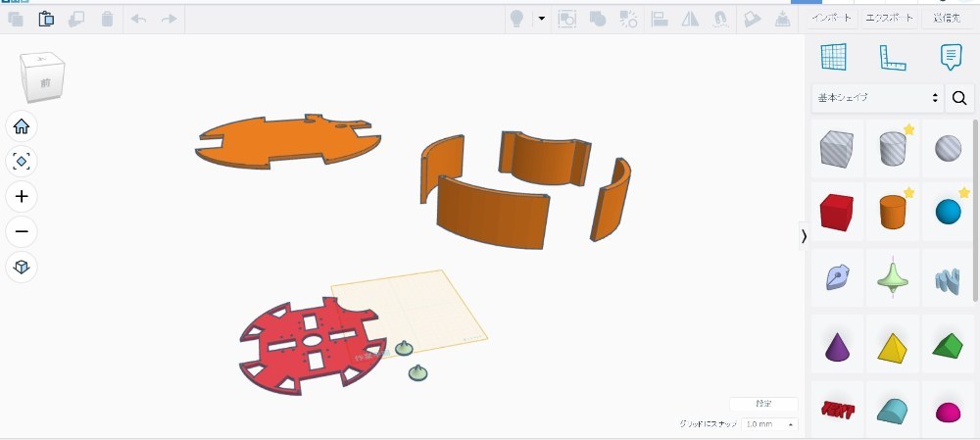Open the 基本シェイプ shape category dropdown

pyautogui.click(x=877, y=98)
